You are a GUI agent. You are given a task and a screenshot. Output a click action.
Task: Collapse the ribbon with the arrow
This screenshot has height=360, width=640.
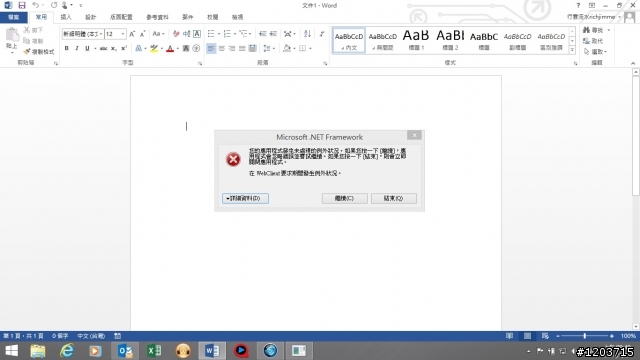633,63
